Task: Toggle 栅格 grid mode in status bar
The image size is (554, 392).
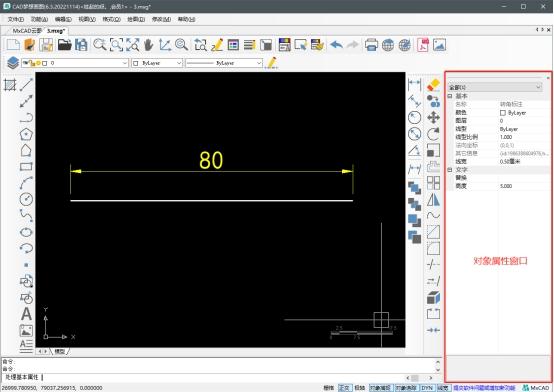Action: click(329, 388)
